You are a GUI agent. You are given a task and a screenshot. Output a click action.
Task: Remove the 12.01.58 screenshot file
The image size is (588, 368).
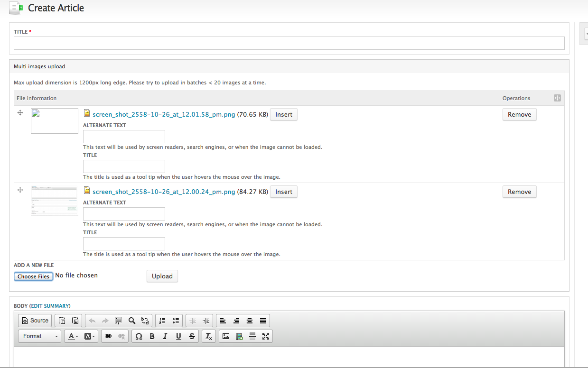(519, 114)
